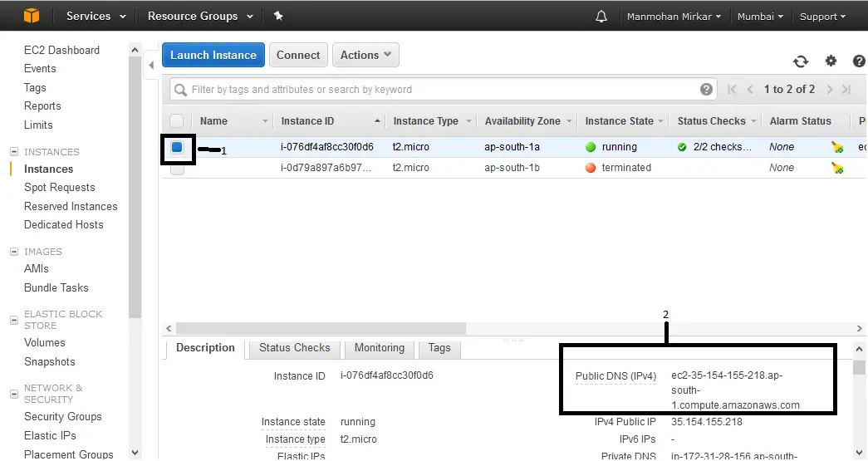Go to next page of results
Viewport: 868px width, 461px height.
coord(829,89)
